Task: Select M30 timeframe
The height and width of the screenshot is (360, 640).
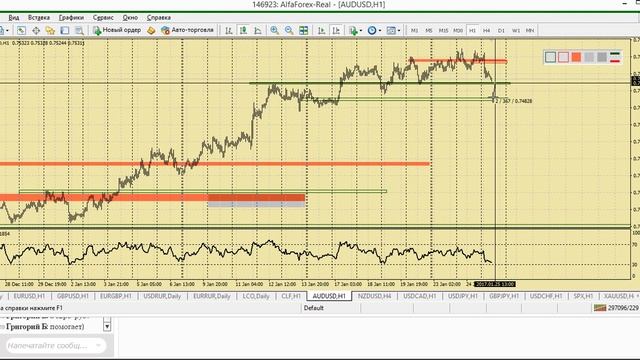Action: (458, 31)
